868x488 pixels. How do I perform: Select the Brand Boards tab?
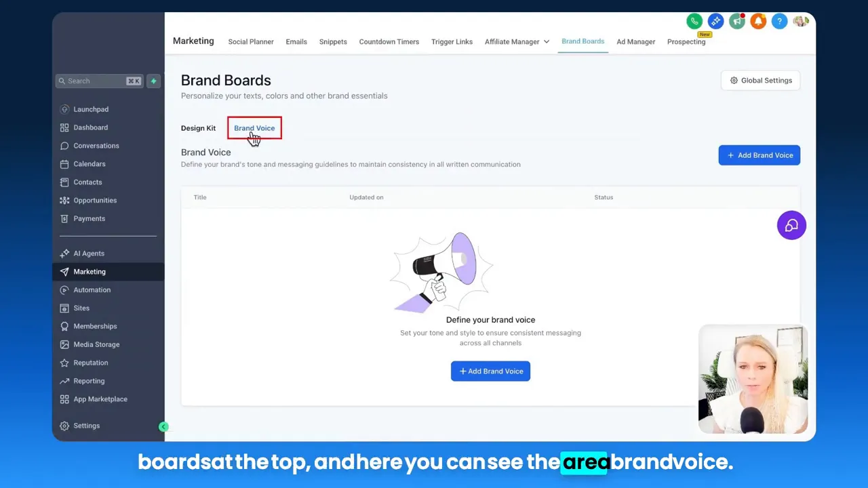[x=583, y=41]
